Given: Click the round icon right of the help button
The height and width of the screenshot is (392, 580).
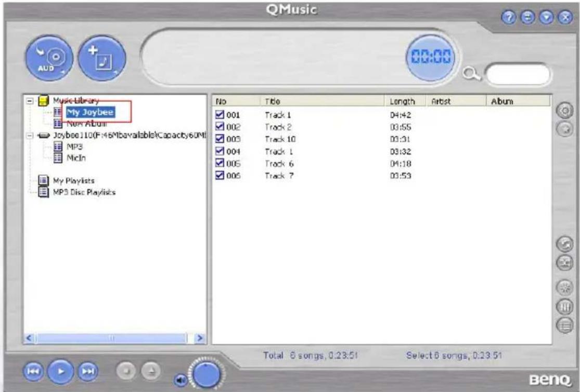Looking at the screenshot, I should click(527, 17).
